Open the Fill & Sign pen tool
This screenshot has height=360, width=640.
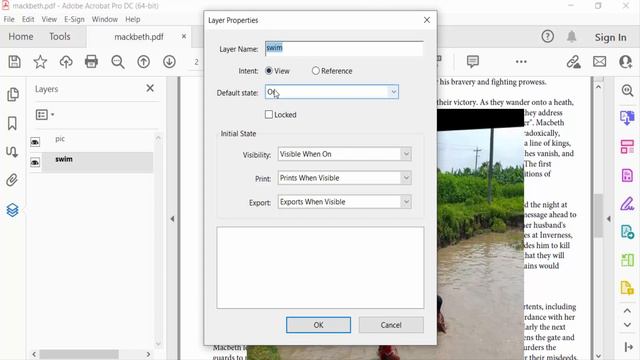pos(627,203)
